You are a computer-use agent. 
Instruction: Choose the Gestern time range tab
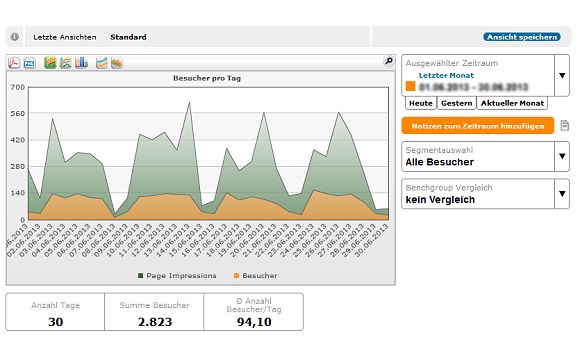tap(456, 103)
